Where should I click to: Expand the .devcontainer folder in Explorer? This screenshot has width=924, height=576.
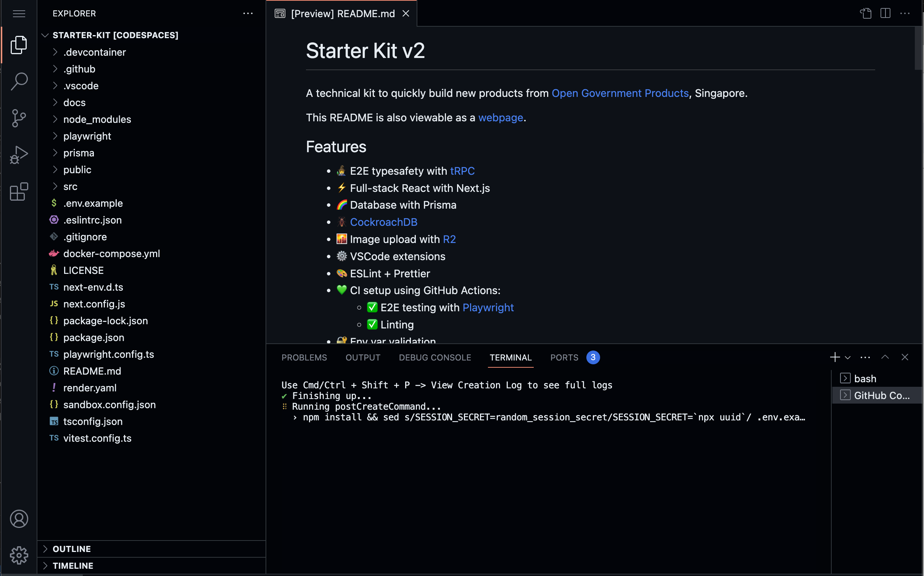pos(95,52)
